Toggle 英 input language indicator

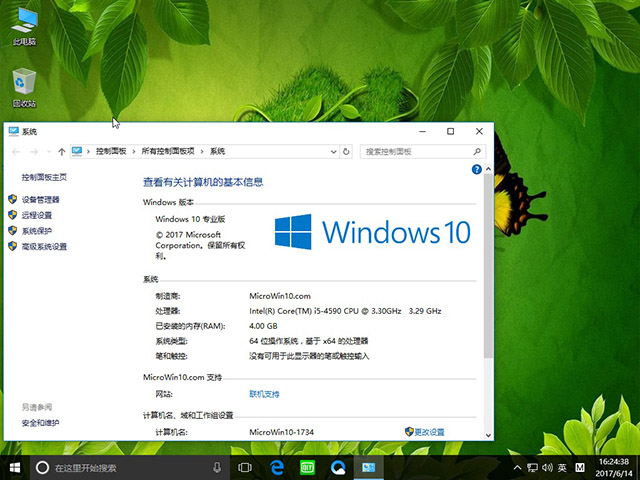[562, 468]
